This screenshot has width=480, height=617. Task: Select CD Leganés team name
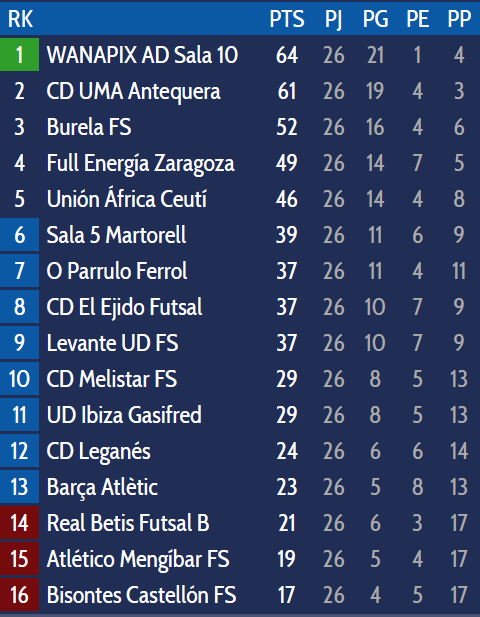(98, 451)
